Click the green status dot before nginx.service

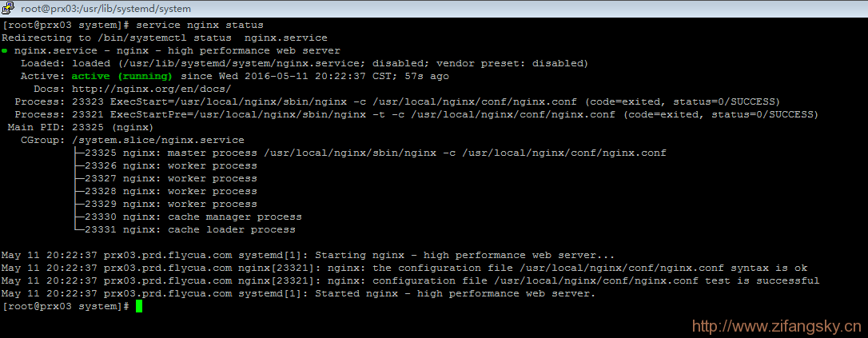[x=5, y=51]
